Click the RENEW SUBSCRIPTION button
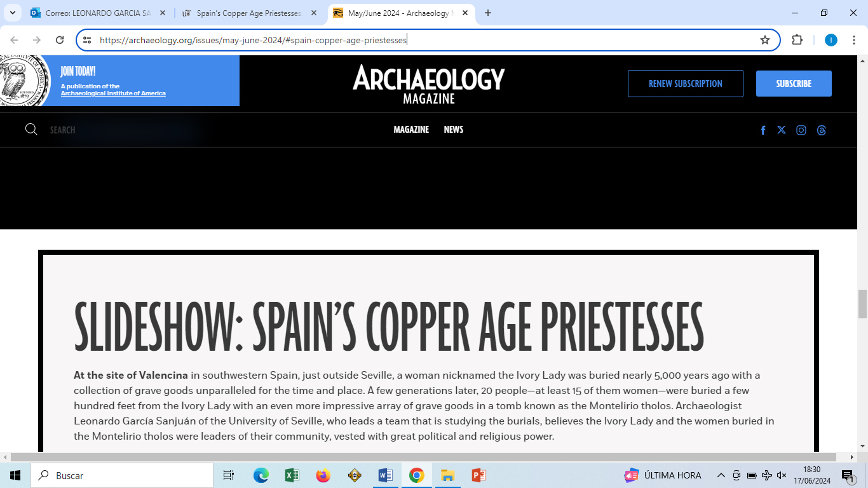868x488 pixels. (x=685, y=84)
